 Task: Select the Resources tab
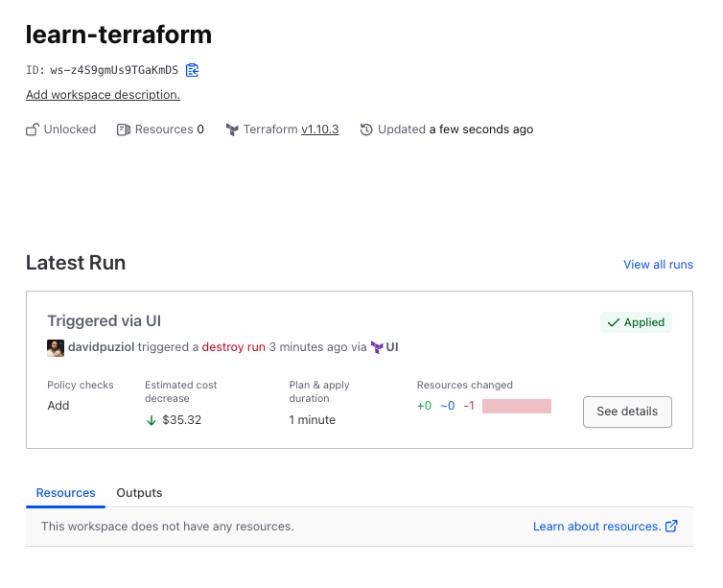pyautogui.click(x=65, y=493)
